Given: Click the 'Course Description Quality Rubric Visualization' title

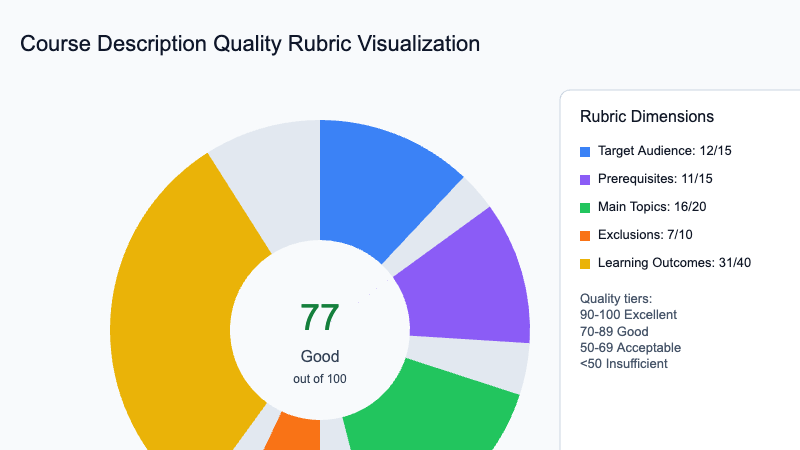Looking at the screenshot, I should click(250, 44).
